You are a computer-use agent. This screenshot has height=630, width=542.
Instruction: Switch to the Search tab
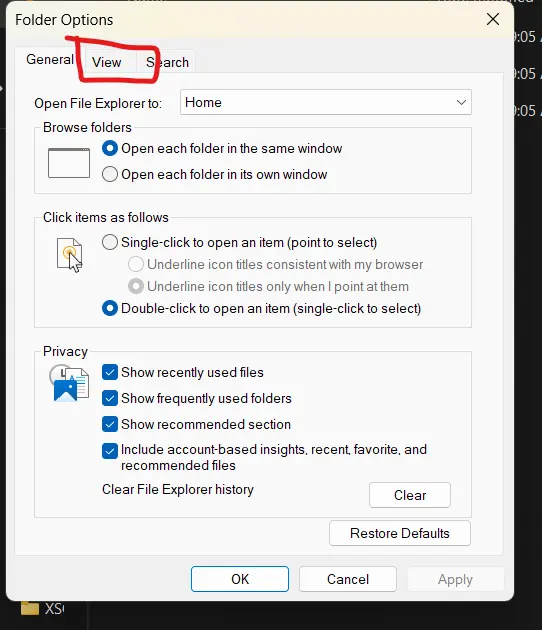click(167, 62)
